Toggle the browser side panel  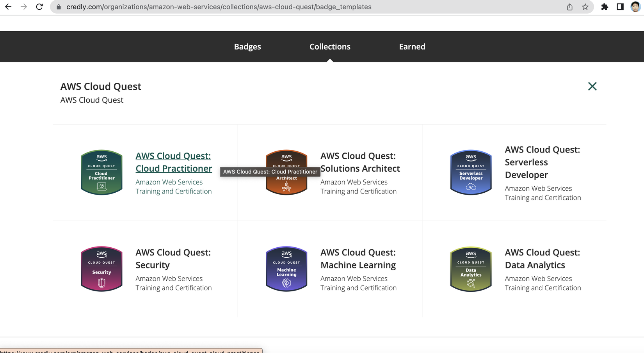pos(620,7)
